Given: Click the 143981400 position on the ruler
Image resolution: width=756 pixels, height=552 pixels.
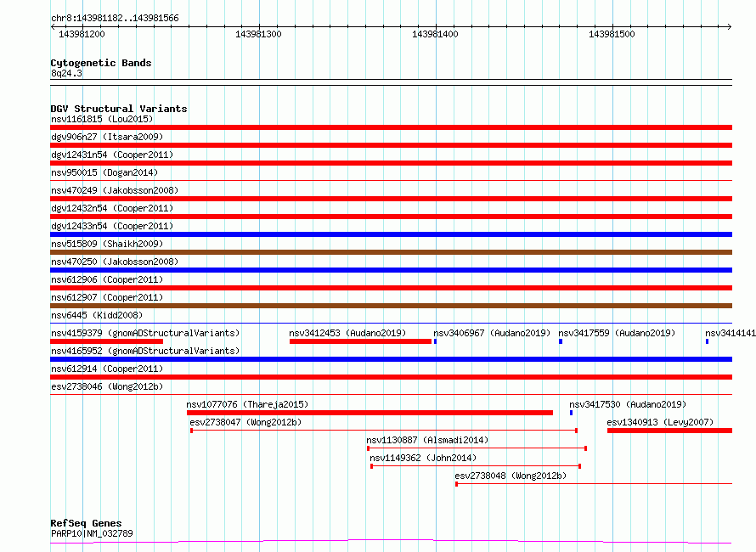Looking at the screenshot, I should (x=435, y=34).
